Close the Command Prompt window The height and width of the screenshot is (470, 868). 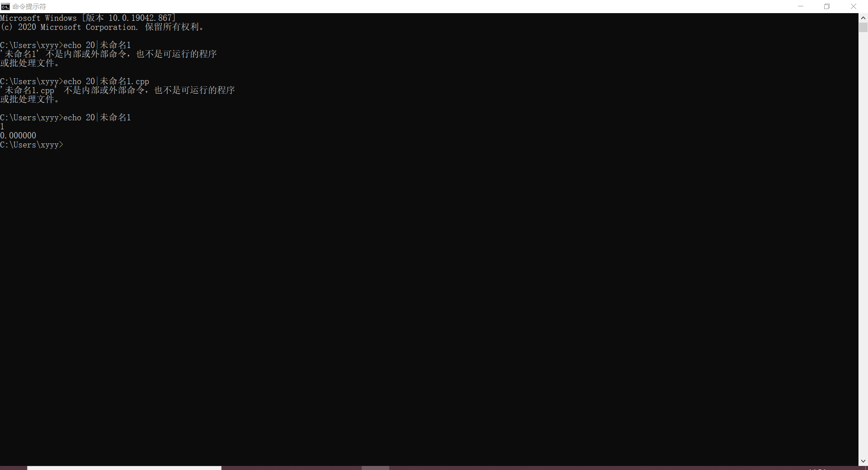854,6
